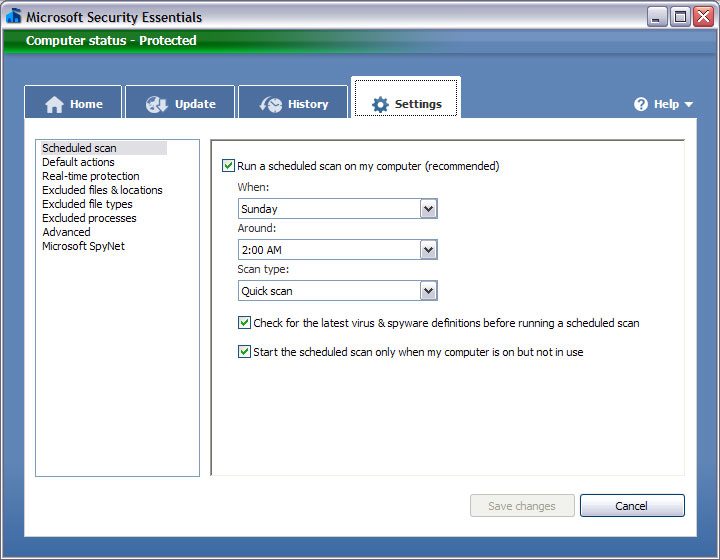Screen dimensions: 720x560
Task: Switch to the Update tab
Action: click(180, 102)
